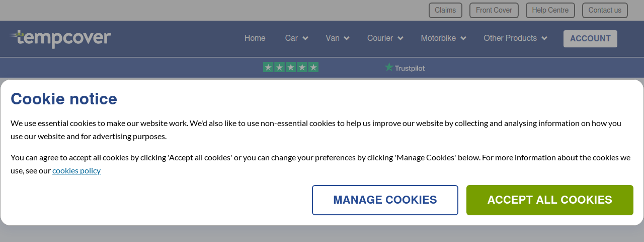Screen dimensions: 644x242
Task: Click the Trustpilot star logo
Action: 405,68
